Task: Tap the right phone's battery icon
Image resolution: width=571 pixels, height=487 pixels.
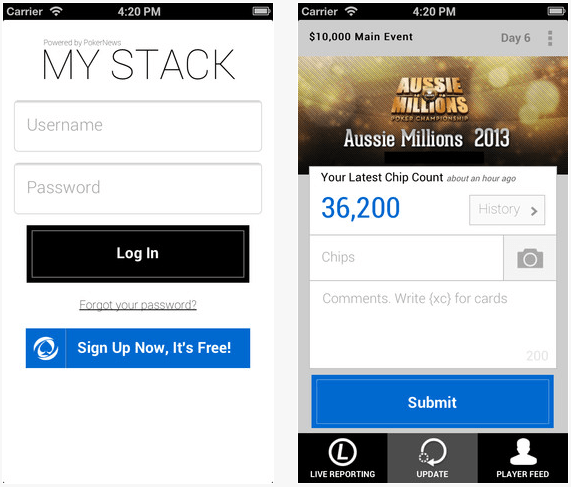Action: click(556, 11)
